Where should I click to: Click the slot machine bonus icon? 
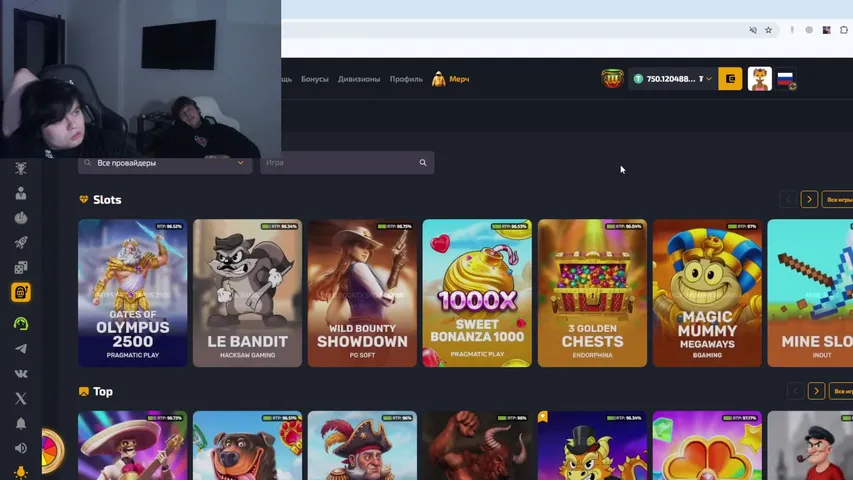pyautogui.click(x=612, y=78)
